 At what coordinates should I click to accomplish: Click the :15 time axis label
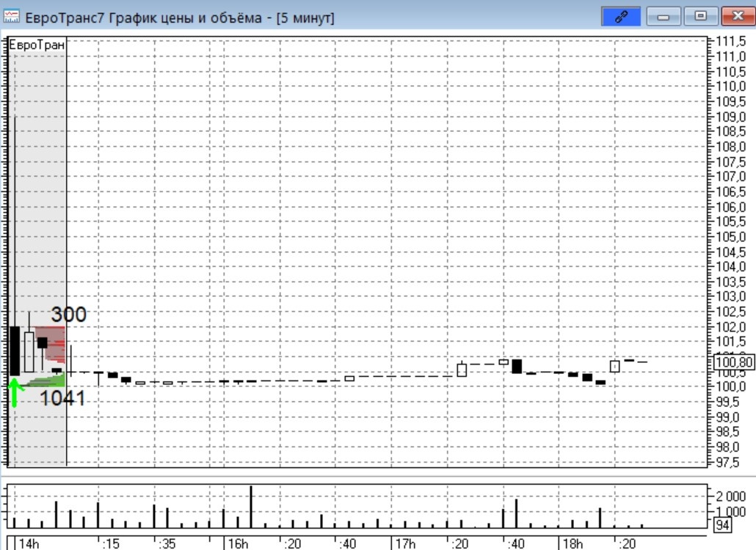click(111, 543)
